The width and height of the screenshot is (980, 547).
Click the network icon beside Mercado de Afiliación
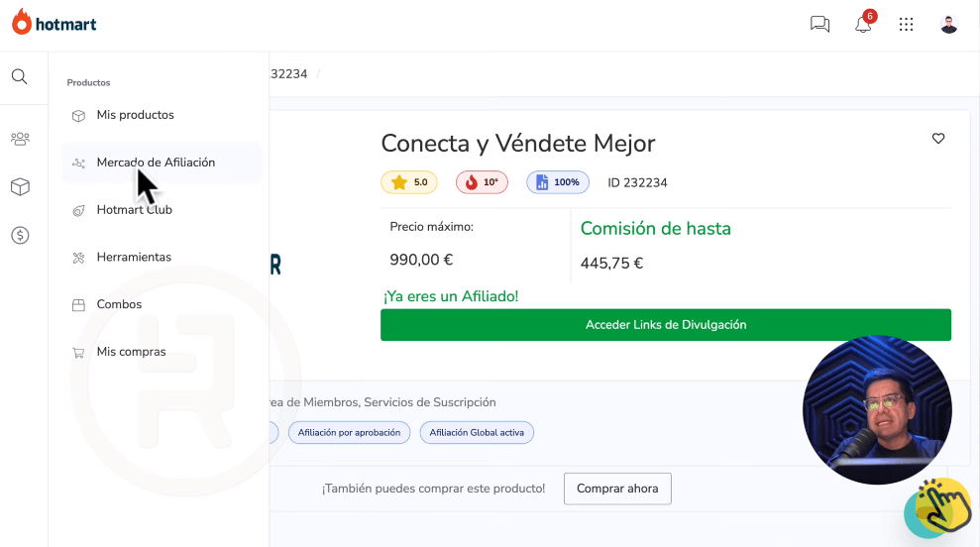coord(78,164)
